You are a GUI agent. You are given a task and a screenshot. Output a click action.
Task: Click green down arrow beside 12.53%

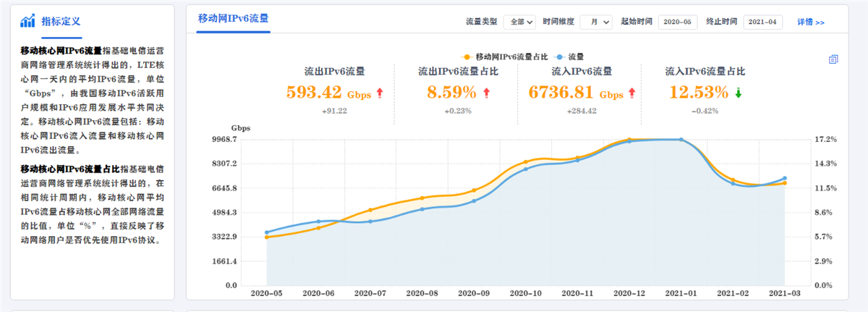click(738, 93)
